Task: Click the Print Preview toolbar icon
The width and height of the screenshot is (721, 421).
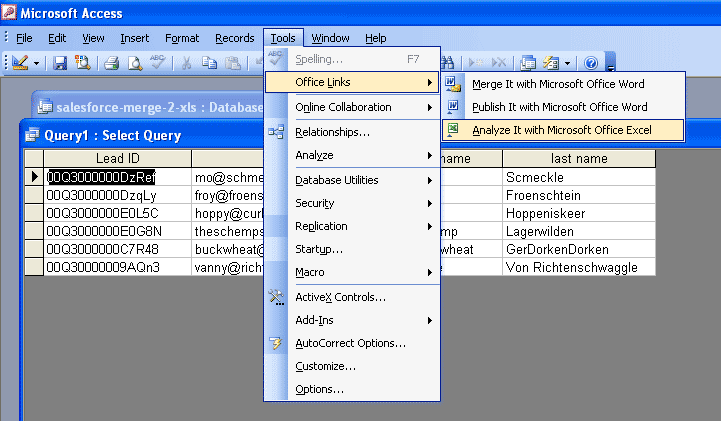Action: tap(135, 63)
